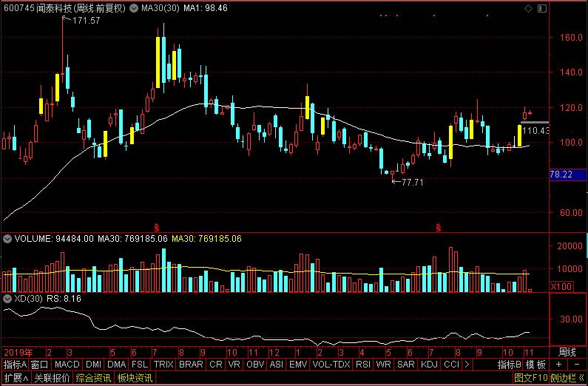Viewport: 588px width, 386px height.
Task: Open the 模板 templates button
Action: [x=535, y=365]
